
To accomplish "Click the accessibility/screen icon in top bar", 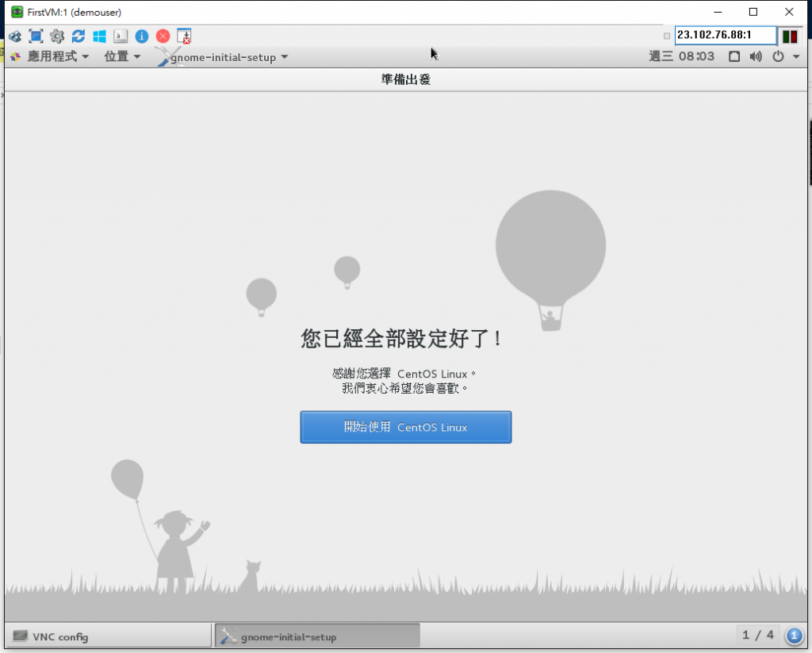I will coord(734,56).
